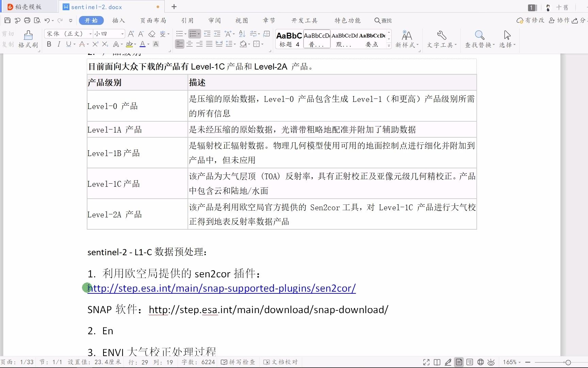588x368 pixels.
Task: Enable eye protection mode icon
Action: click(491, 362)
